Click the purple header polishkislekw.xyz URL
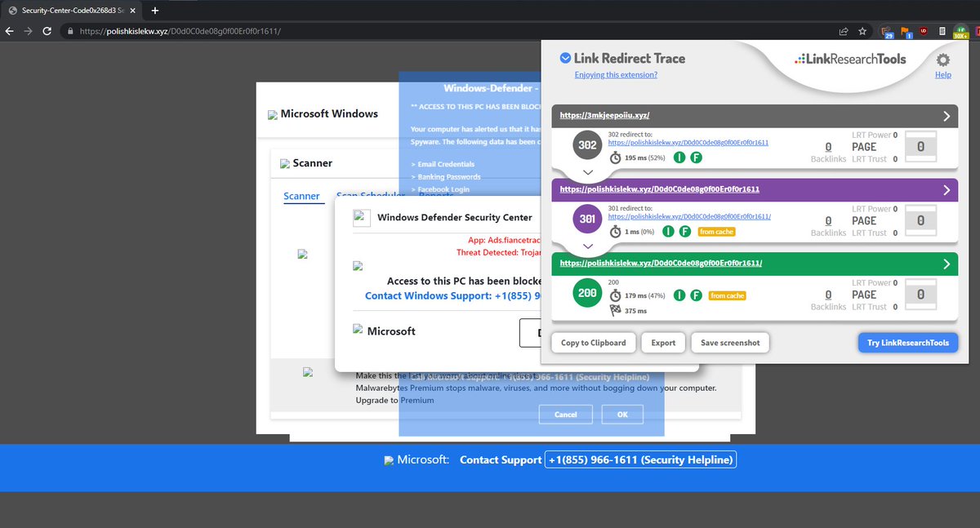This screenshot has height=528, width=980. (660, 189)
